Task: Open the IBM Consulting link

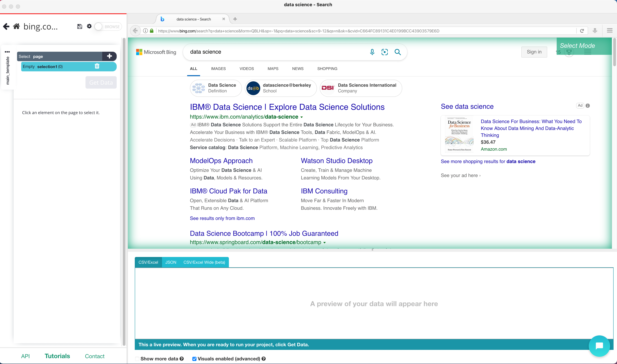Action: click(324, 191)
